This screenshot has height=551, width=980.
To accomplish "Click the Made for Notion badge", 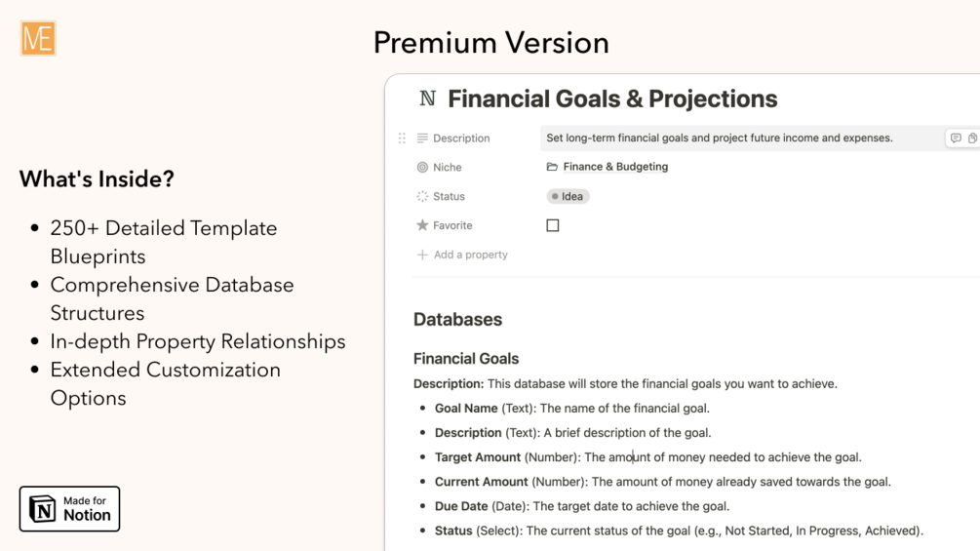I will pyautogui.click(x=69, y=509).
